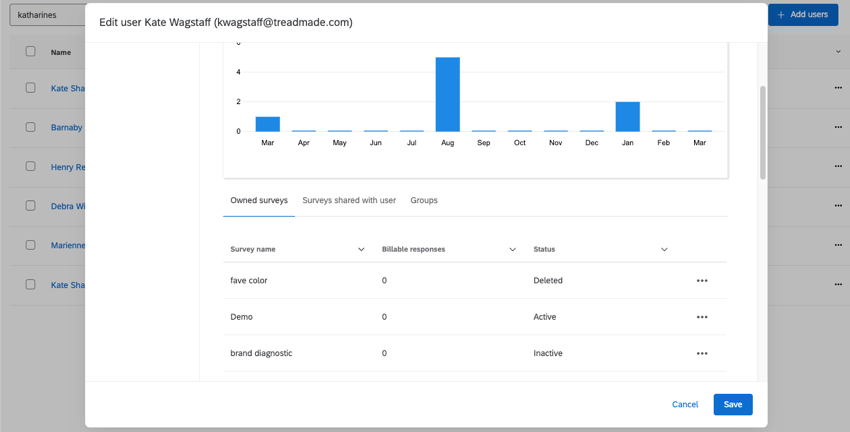Image resolution: width=850 pixels, height=432 pixels.
Task: Click the Save button
Action: (x=732, y=404)
